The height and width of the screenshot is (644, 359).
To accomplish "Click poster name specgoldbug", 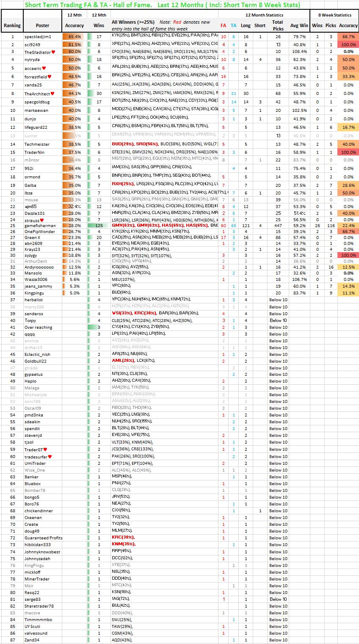I will (x=37, y=102).
